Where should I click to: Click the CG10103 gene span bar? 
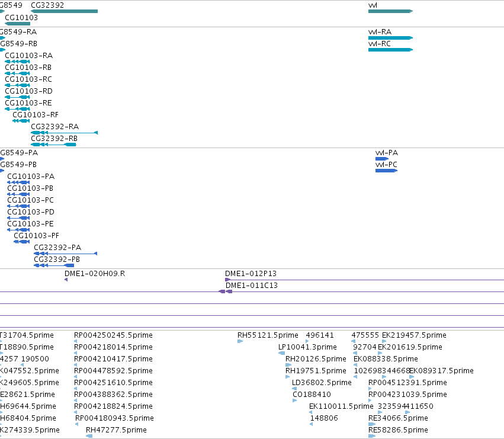[x=18, y=24]
